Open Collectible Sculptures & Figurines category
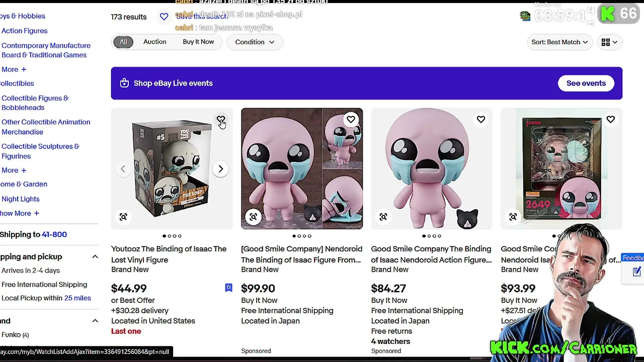Image resolution: width=644 pixels, height=362 pixels. tap(40, 151)
